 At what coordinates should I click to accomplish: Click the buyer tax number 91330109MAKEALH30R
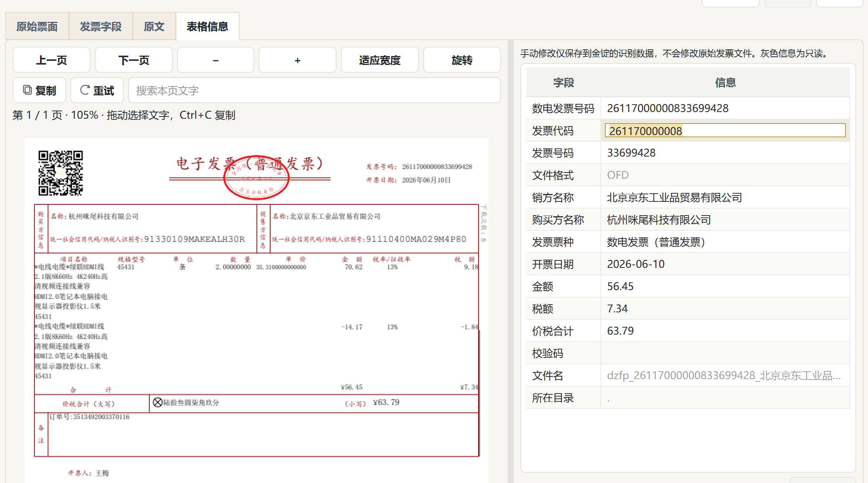click(195, 239)
